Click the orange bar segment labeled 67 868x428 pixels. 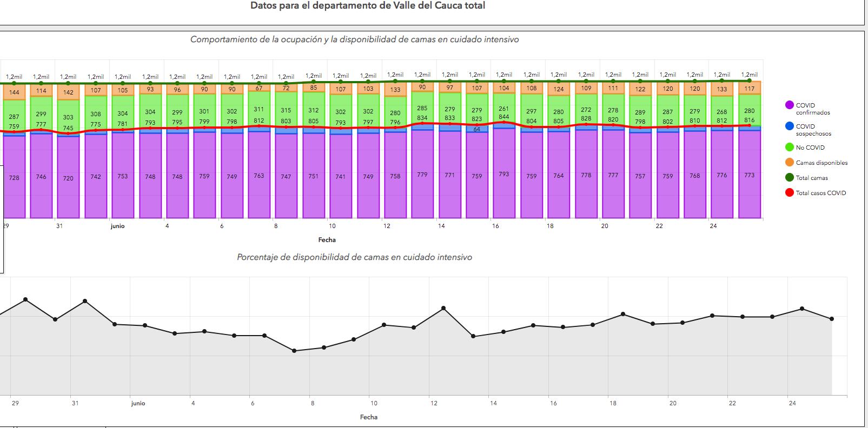pyautogui.click(x=259, y=88)
